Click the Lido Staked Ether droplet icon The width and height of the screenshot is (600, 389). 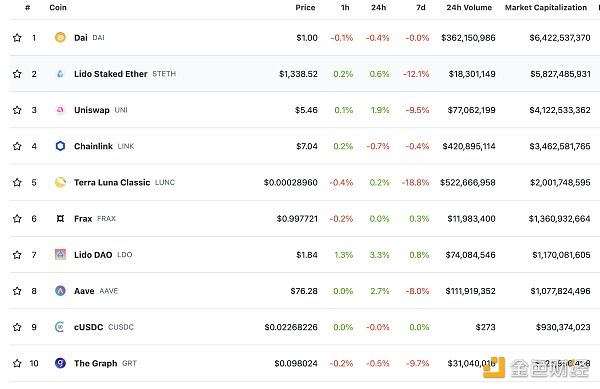point(60,74)
